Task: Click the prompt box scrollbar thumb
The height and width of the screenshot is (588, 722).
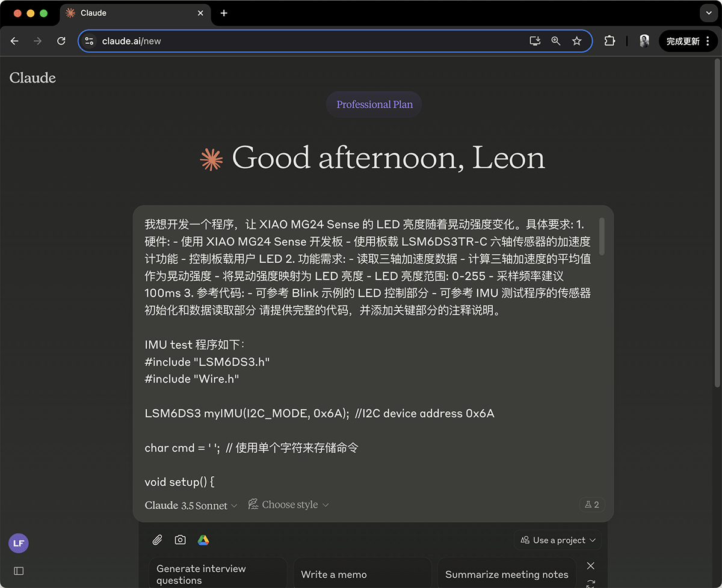Action: 602,236
